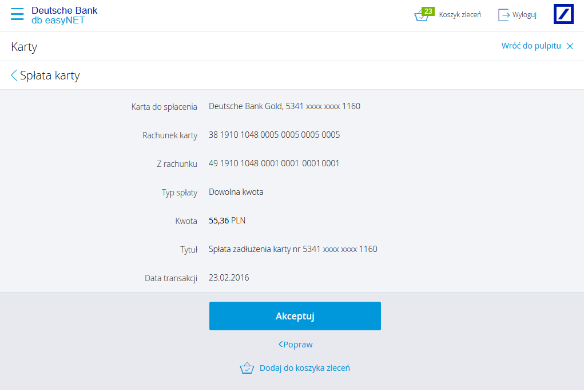Click the Kwota label
Image resolution: width=584 pixels, height=392 pixels.
(x=186, y=221)
